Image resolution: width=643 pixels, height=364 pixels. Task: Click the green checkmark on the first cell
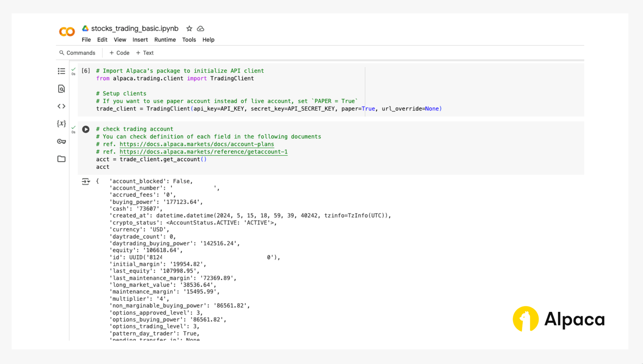click(73, 68)
